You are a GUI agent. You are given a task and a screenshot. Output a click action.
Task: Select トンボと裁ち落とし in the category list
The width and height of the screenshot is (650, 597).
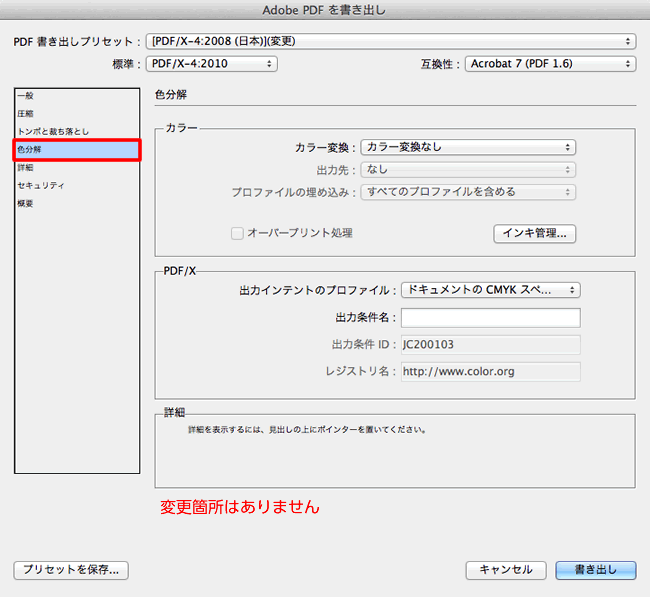tap(77, 131)
